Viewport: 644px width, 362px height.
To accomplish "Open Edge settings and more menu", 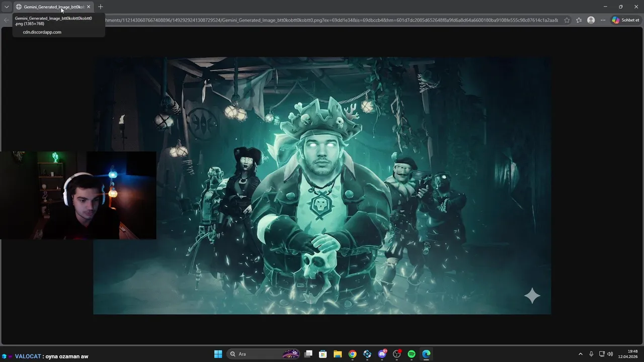I will point(603,20).
